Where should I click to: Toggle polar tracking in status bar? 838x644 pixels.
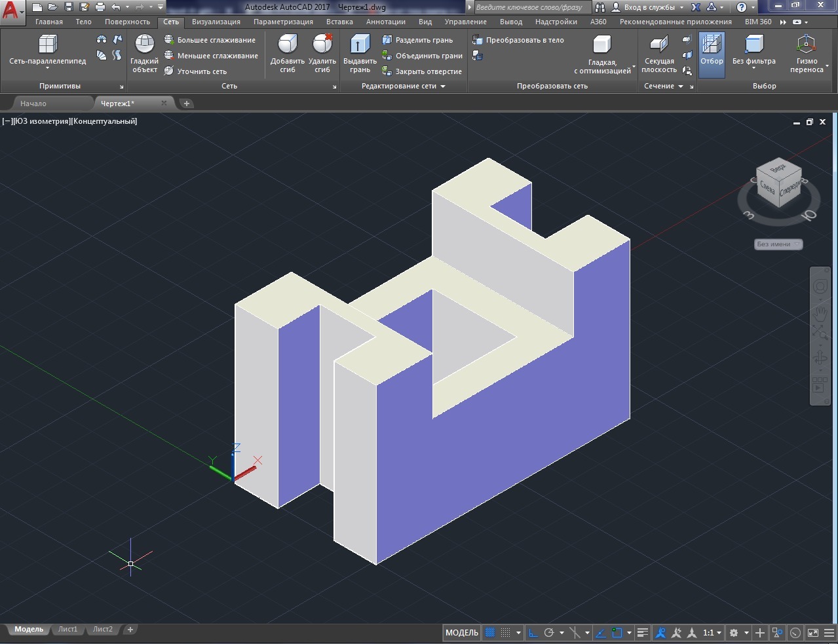tap(549, 633)
